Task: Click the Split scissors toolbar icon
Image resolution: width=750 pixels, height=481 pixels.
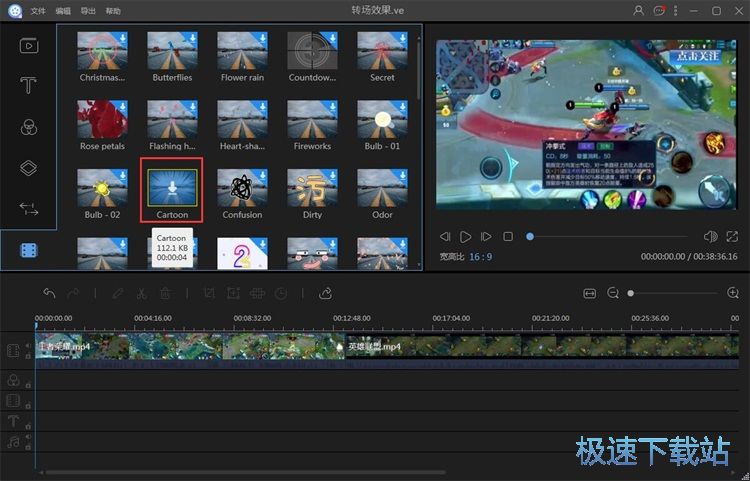Action: (142, 293)
